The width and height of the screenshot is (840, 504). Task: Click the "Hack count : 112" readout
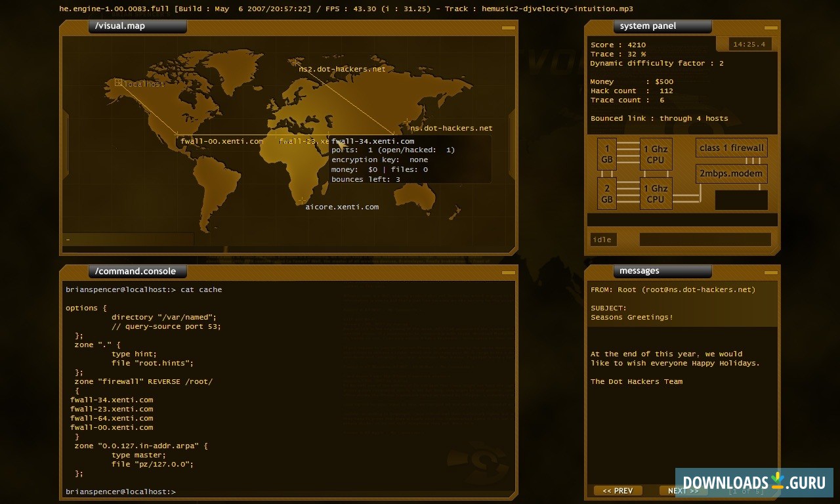click(632, 91)
